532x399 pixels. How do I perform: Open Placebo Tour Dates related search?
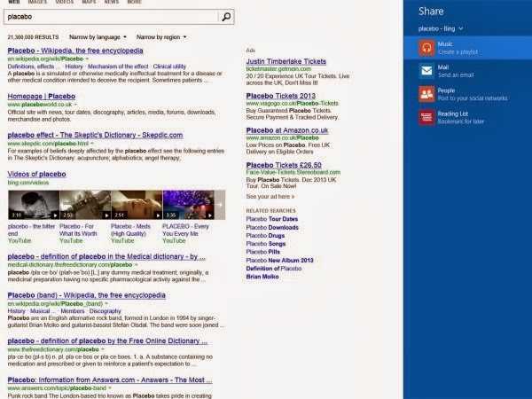coord(272,219)
